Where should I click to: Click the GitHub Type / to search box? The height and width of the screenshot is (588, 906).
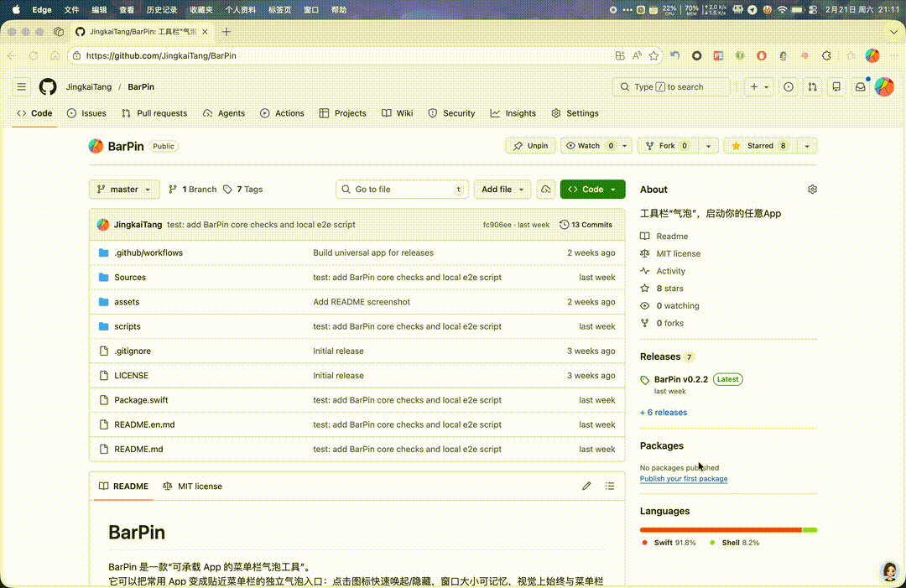point(671,87)
